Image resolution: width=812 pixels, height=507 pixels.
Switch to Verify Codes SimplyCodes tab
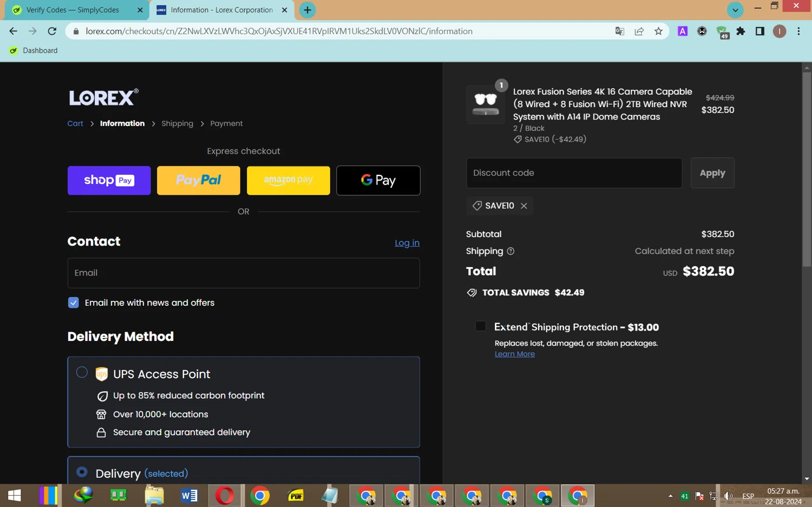(x=73, y=10)
